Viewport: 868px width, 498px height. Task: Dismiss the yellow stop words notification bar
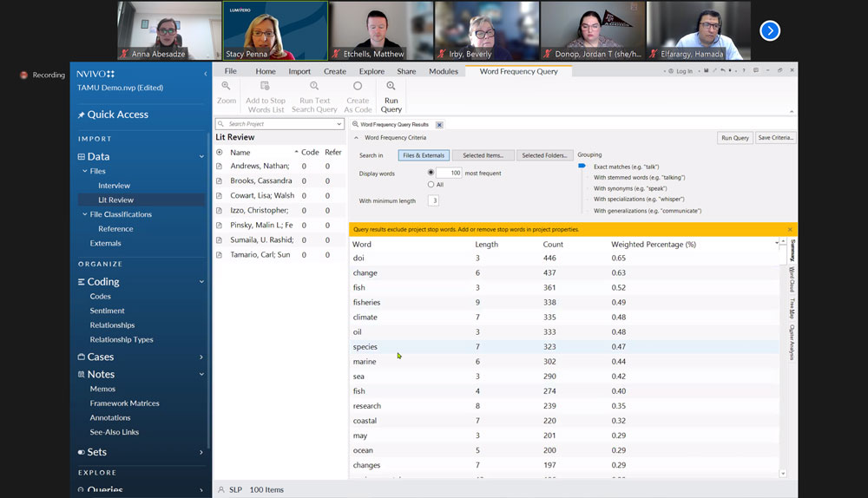[x=789, y=230]
